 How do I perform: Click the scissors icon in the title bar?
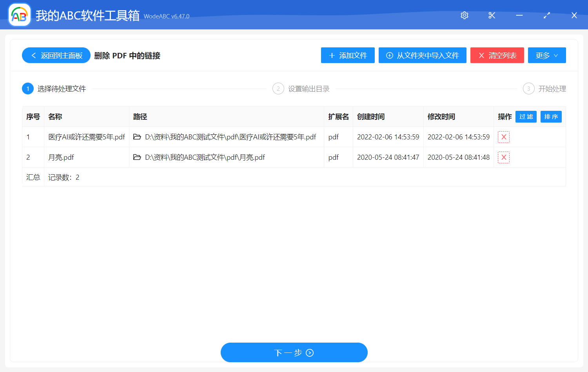(492, 15)
